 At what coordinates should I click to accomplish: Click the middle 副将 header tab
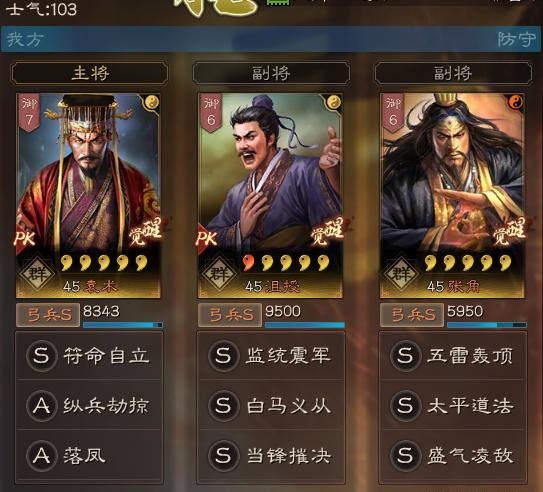[x=271, y=73]
